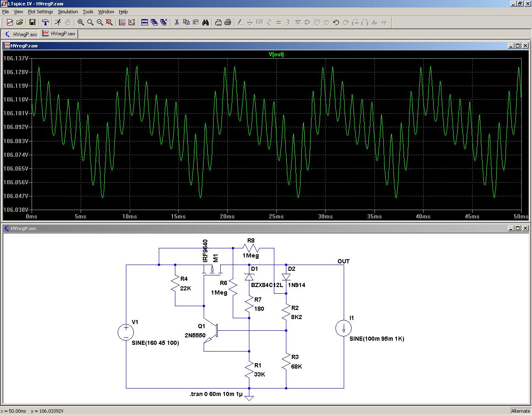Screen dimensions: 532x416
Task: Open Control Panel hammer icon
Action: [45, 22]
